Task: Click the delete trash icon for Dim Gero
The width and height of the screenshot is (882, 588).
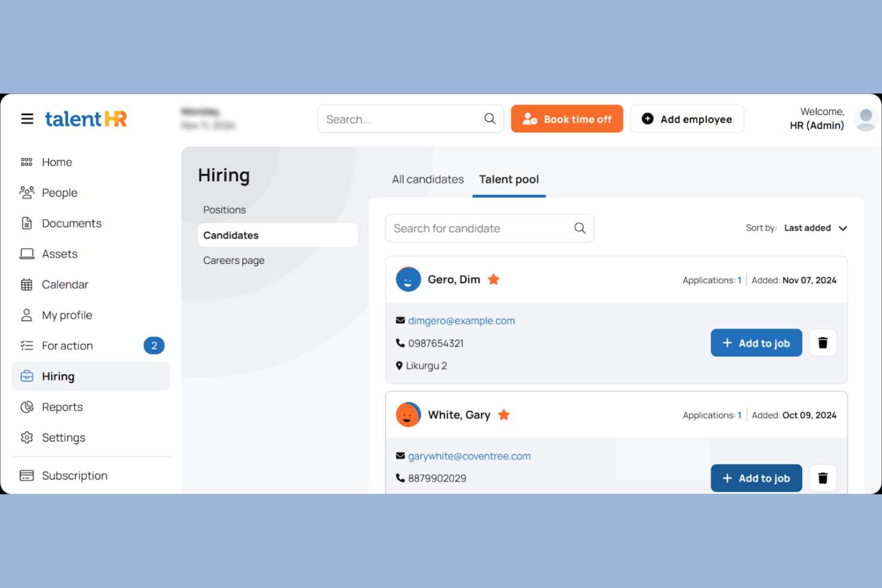Action: [x=823, y=343]
